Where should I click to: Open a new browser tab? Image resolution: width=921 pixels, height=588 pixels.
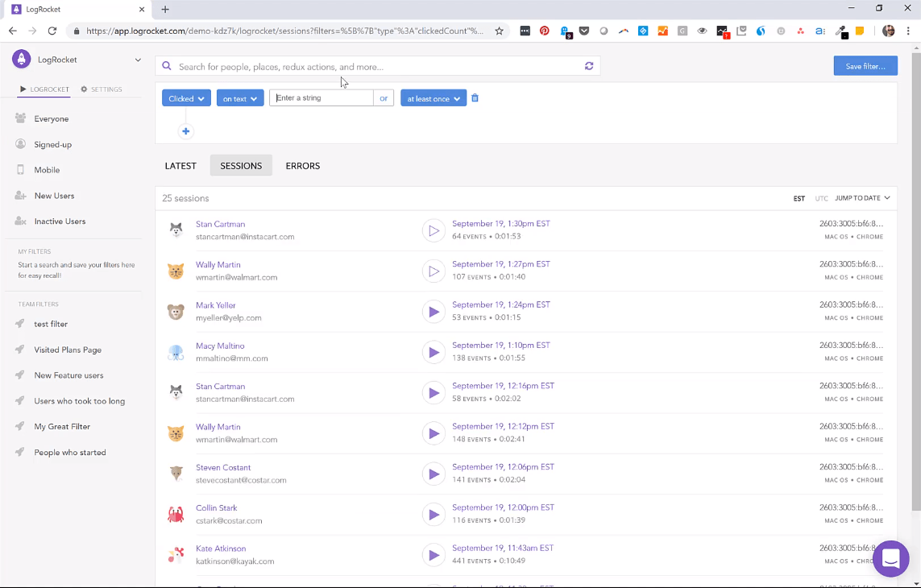165,10
